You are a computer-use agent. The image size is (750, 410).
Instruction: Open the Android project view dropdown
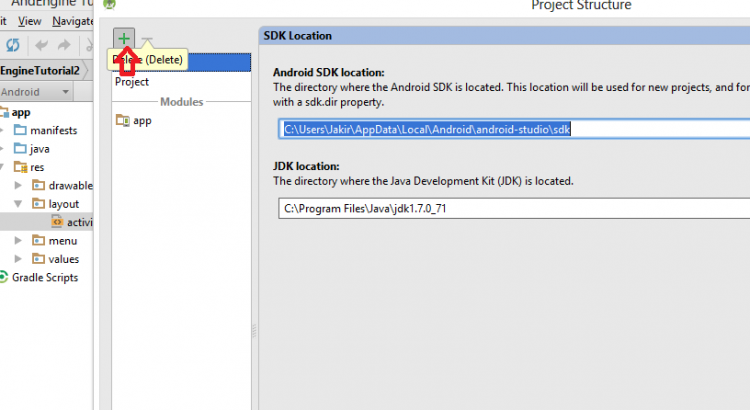65,92
